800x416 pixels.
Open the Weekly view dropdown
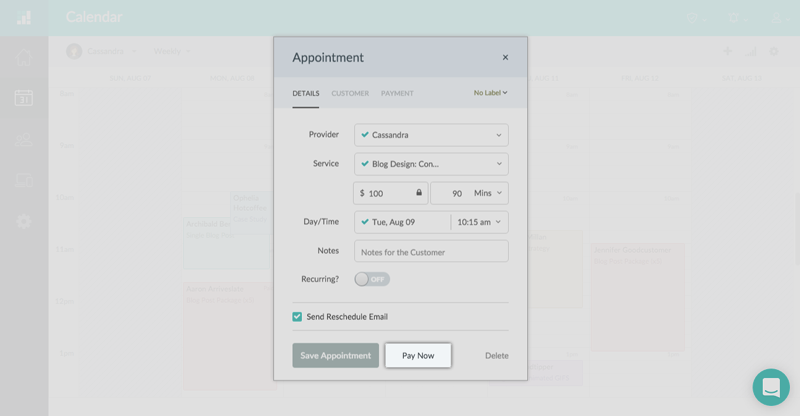click(172, 51)
